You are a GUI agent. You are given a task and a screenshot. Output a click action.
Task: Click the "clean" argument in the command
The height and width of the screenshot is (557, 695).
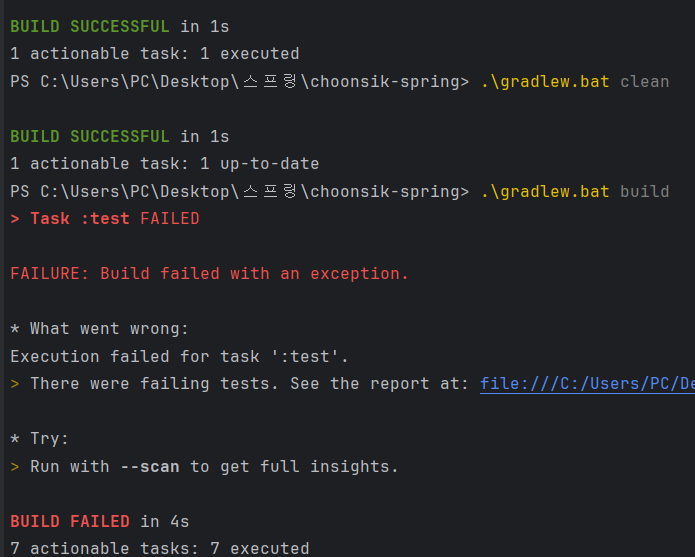[644, 81]
